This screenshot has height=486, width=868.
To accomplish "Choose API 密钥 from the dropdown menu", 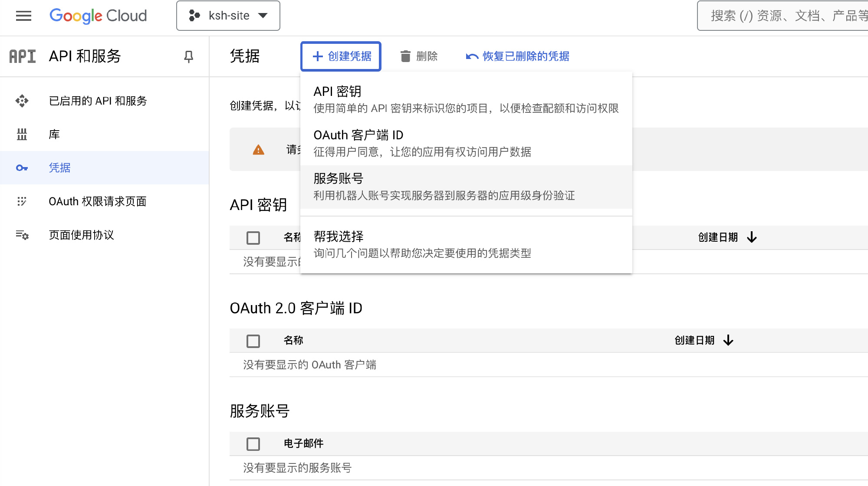I will pyautogui.click(x=466, y=100).
